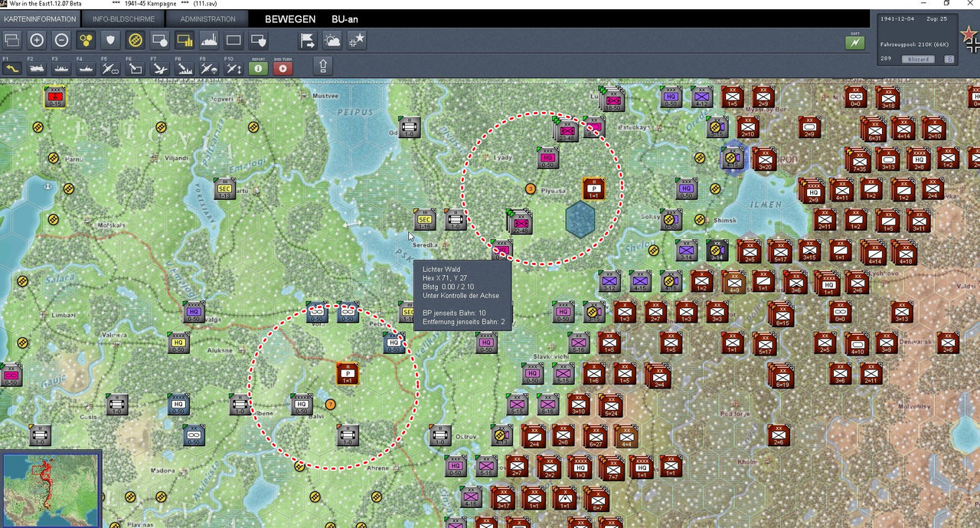Screen dimensions: 980x528
Task: Expand the Karteninformation menu tab
Action: point(40,18)
